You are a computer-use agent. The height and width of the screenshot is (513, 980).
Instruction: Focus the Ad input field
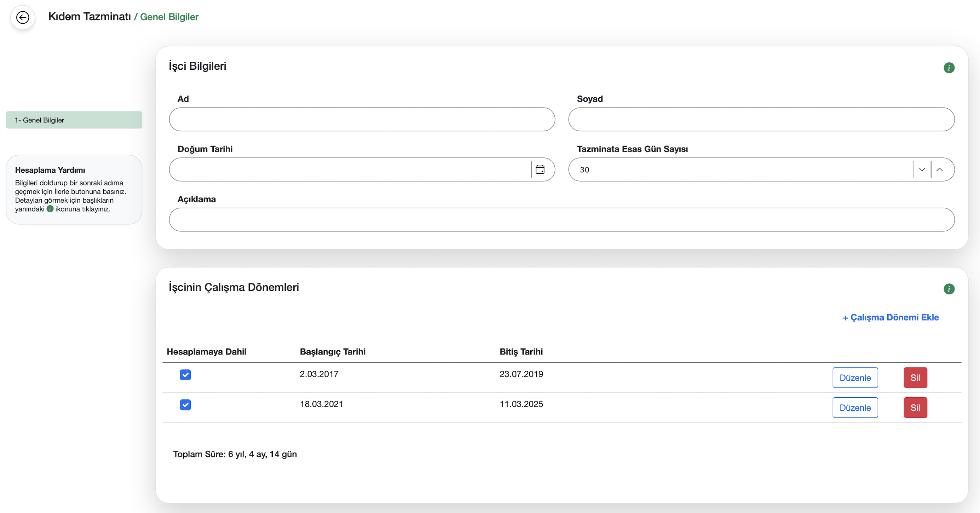(x=362, y=120)
